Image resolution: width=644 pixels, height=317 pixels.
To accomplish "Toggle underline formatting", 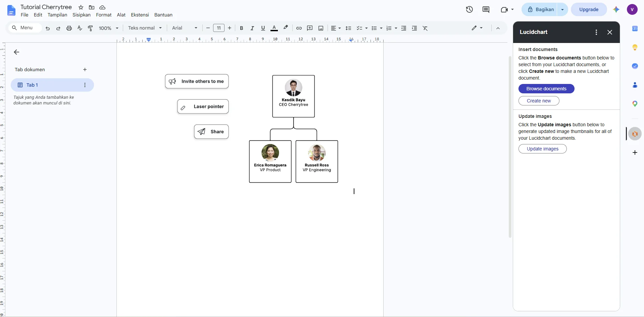I will [263, 28].
